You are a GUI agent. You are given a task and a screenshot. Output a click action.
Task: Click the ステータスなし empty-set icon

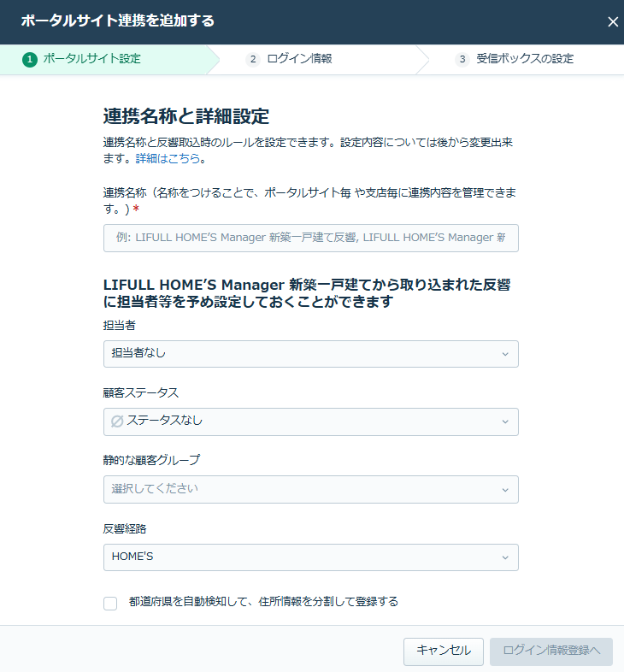(x=117, y=421)
